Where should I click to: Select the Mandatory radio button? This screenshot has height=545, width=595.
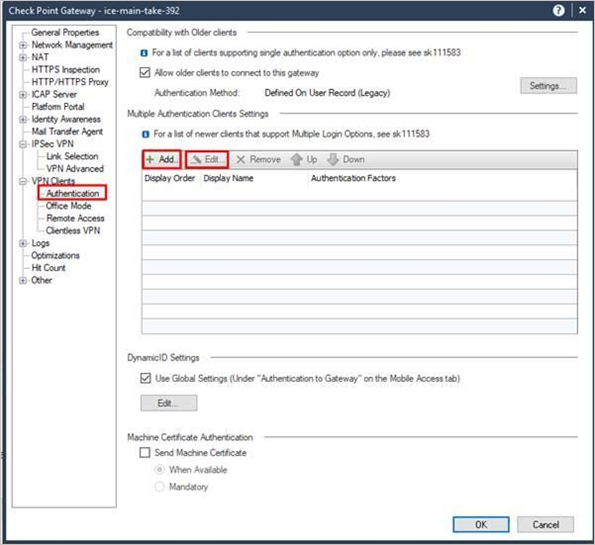[160, 487]
